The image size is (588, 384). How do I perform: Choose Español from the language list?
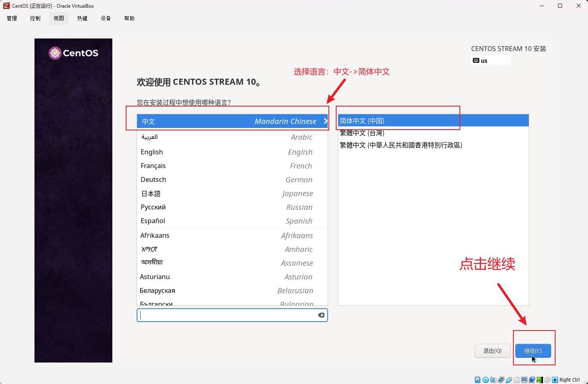(x=232, y=221)
